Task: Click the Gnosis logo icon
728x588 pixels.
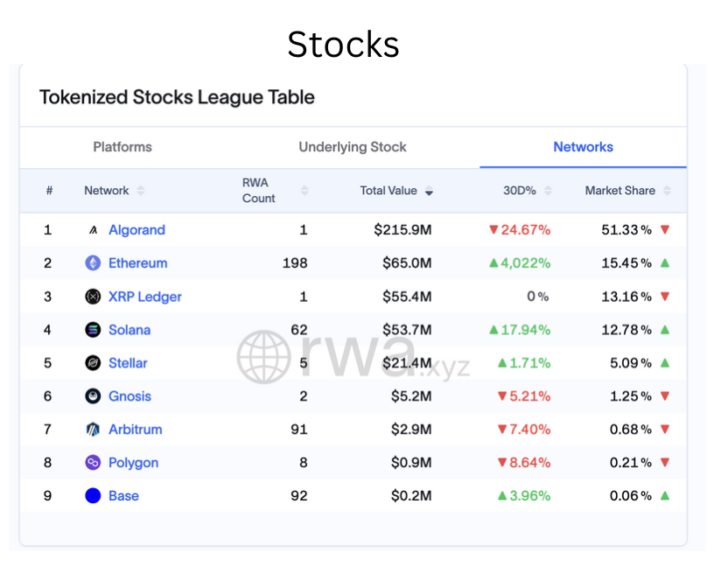Action: (93, 396)
